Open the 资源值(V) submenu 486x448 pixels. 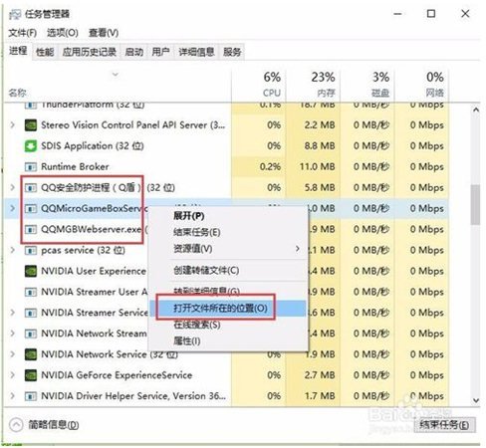tap(227, 249)
